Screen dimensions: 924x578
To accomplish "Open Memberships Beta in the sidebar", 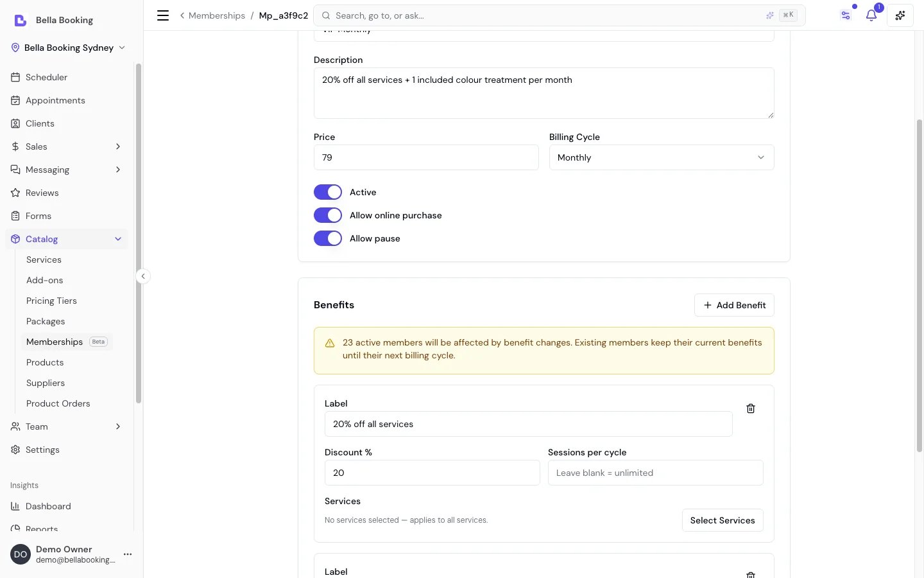I will [67, 342].
